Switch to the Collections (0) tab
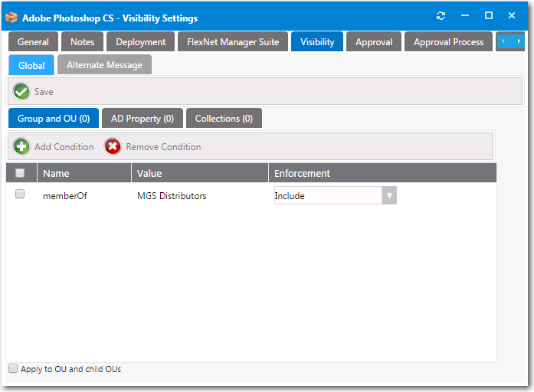534x392 pixels. click(224, 119)
